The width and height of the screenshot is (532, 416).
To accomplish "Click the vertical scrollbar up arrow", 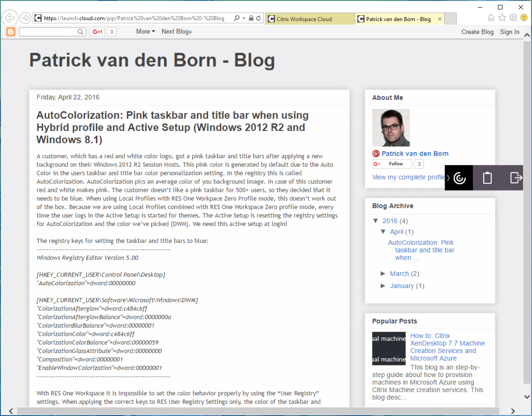I will (x=527, y=35).
